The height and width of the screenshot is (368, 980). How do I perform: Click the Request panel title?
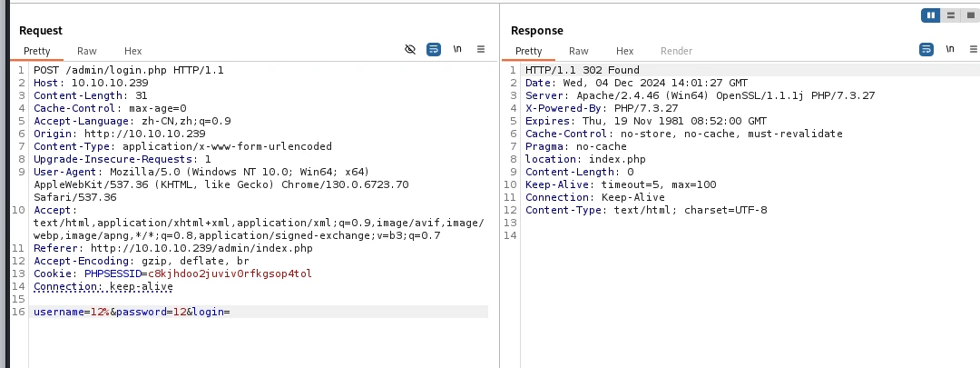[41, 31]
